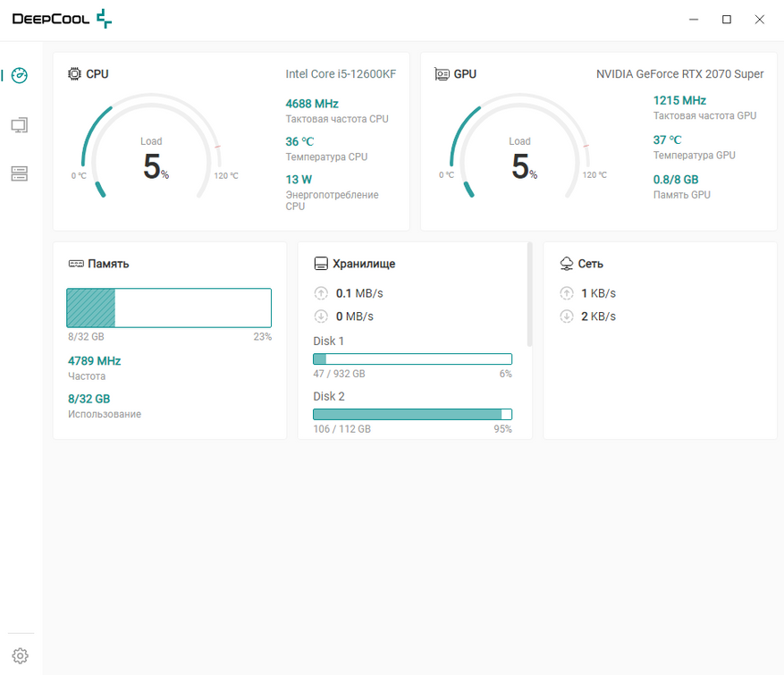The height and width of the screenshot is (675, 784).
Task: Click the storage download arrow icon
Action: click(321, 316)
